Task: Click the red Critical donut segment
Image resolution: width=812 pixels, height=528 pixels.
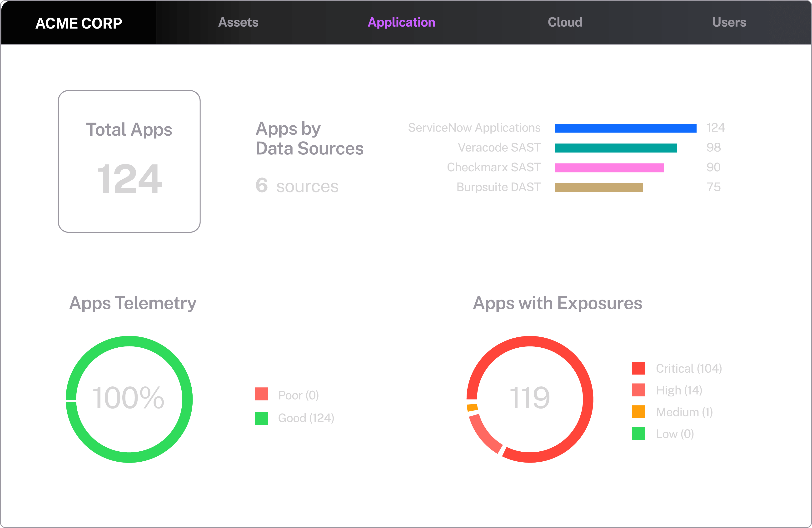Action: [x=588, y=399]
